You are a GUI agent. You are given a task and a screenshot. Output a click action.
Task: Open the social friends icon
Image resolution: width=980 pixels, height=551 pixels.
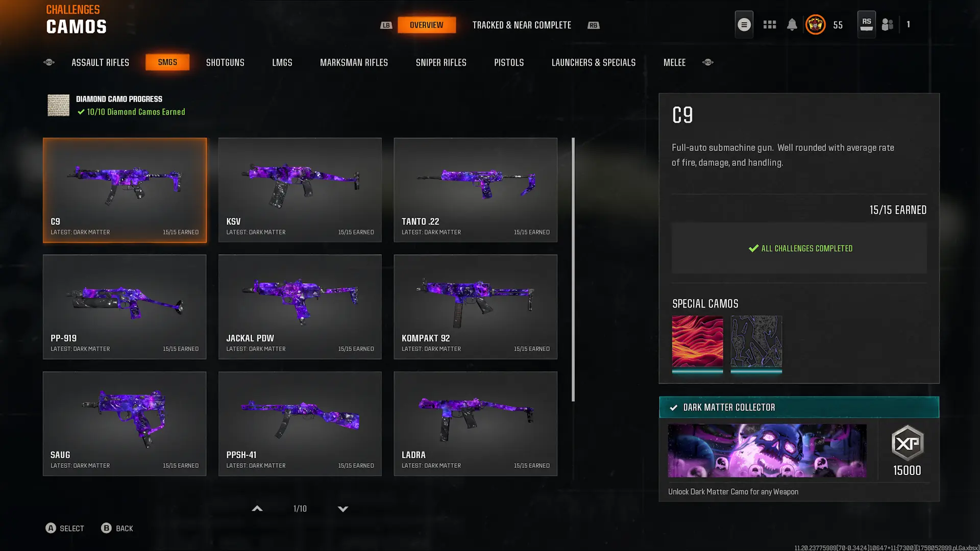[888, 24]
